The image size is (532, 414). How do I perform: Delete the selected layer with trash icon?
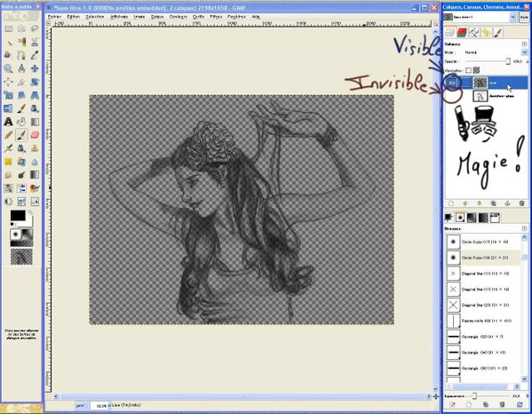click(x=522, y=203)
